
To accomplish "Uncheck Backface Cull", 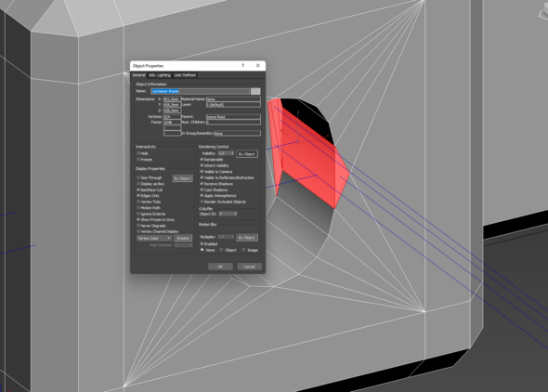I will (x=138, y=189).
